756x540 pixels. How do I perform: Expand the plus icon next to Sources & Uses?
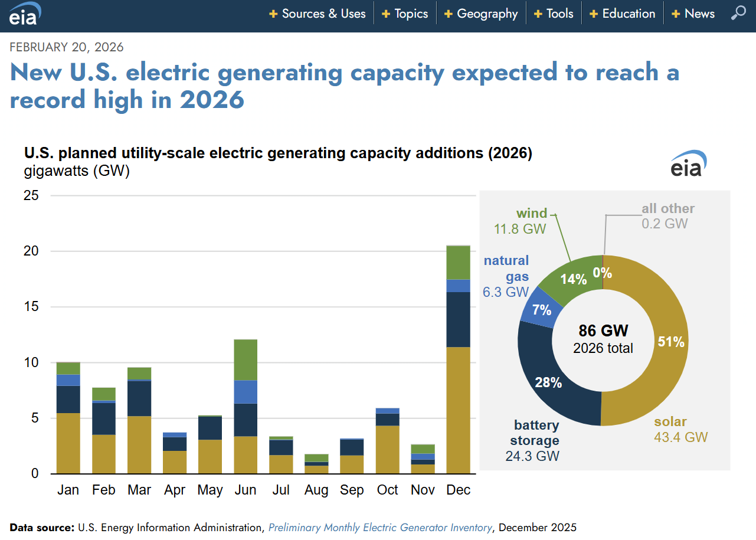click(273, 14)
